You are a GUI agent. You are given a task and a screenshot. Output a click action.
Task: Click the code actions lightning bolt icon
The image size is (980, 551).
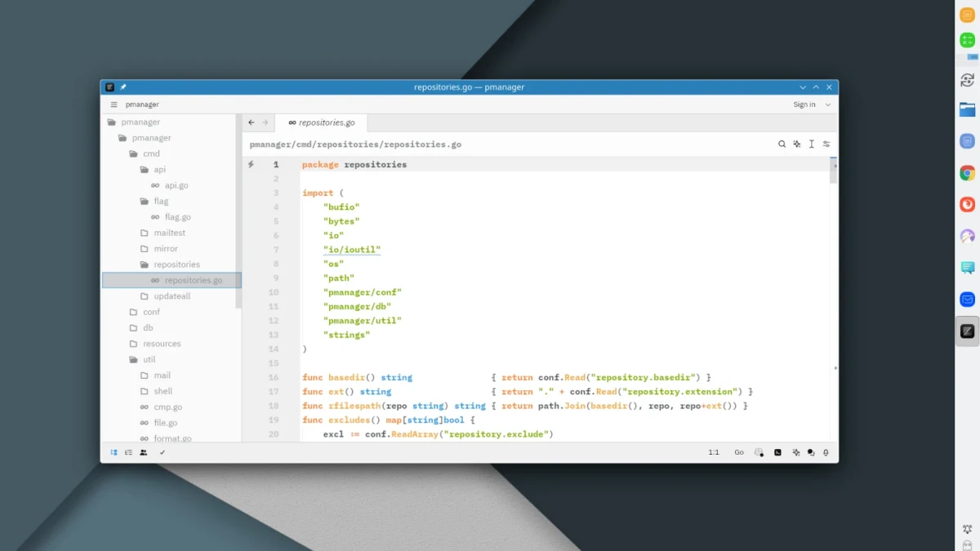point(251,164)
